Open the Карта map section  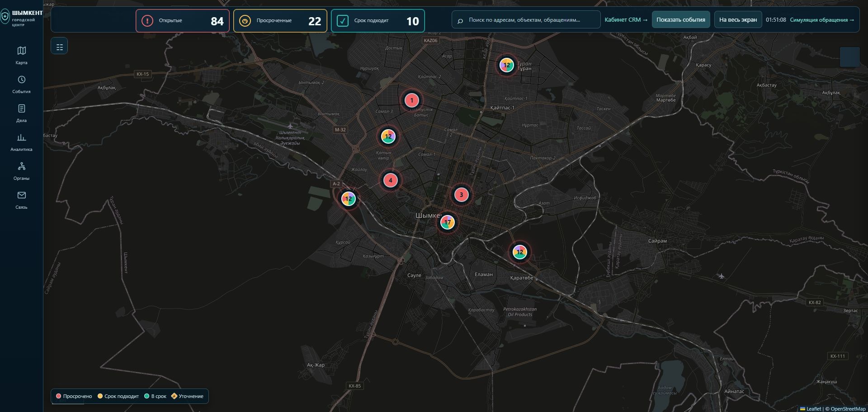(x=21, y=55)
